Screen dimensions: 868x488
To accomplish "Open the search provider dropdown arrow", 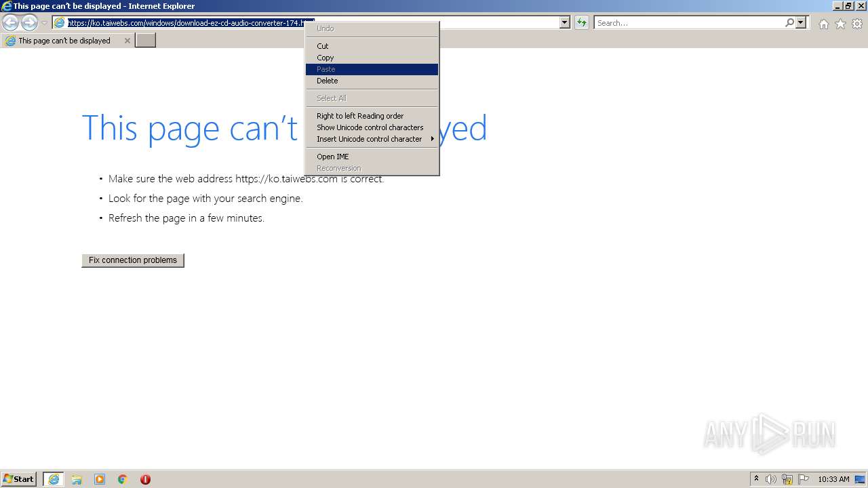I will click(x=801, y=23).
